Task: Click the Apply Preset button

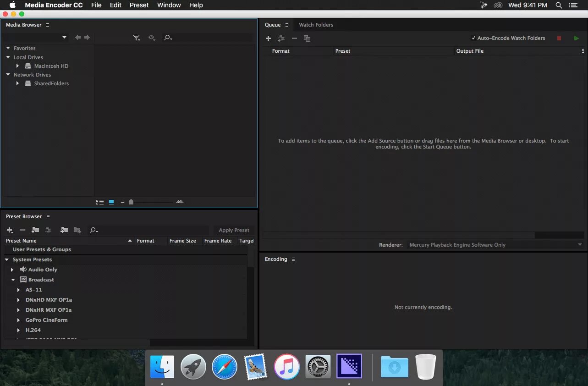Action: pyautogui.click(x=234, y=230)
